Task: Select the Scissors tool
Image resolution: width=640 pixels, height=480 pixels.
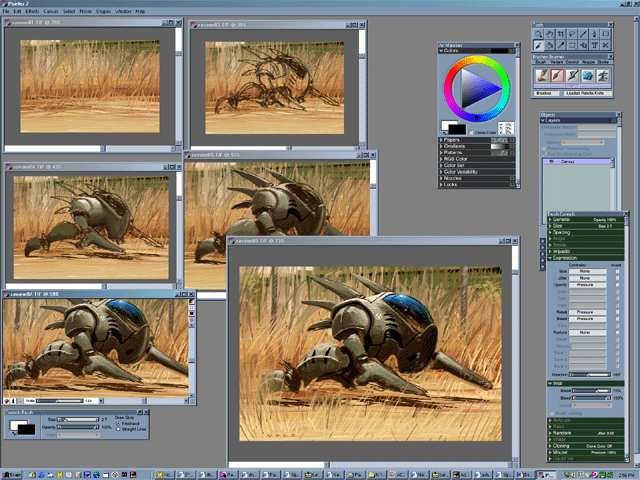Action: [606, 45]
